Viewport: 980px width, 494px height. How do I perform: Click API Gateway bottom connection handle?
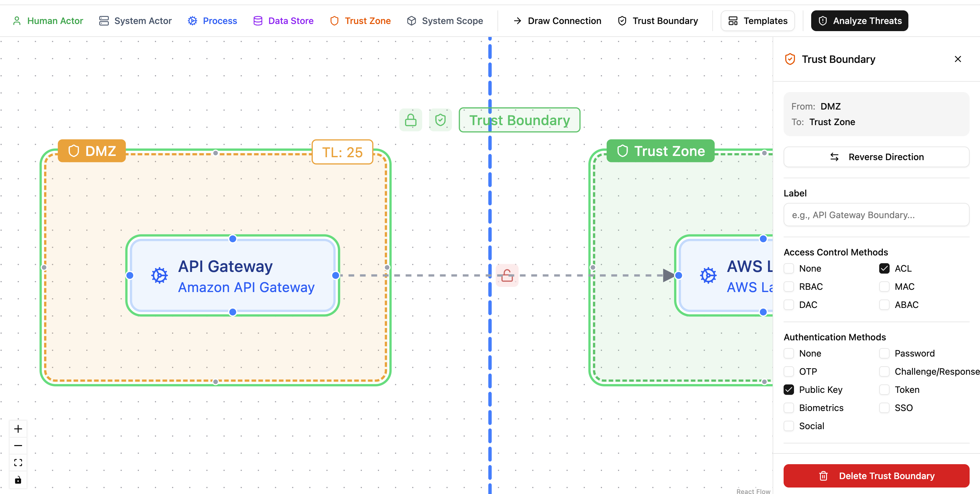[232, 312]
